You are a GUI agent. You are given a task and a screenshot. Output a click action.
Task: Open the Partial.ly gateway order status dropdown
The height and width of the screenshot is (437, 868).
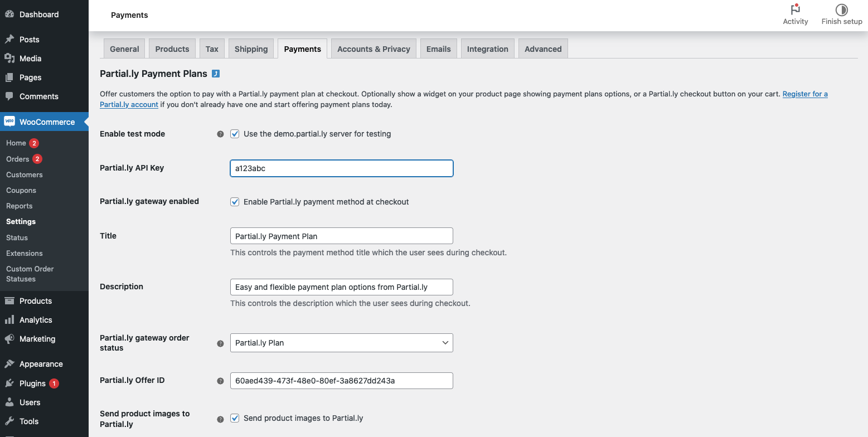click(x=342, y=343)
